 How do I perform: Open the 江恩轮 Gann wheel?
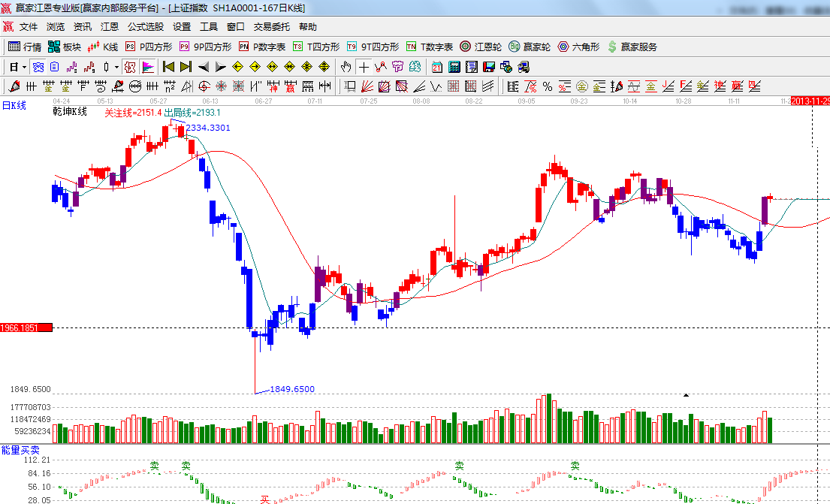pos(481,47)
